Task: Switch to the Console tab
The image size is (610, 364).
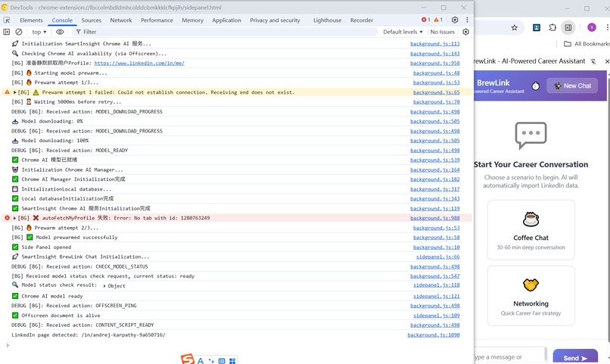Action: [62, 20]
